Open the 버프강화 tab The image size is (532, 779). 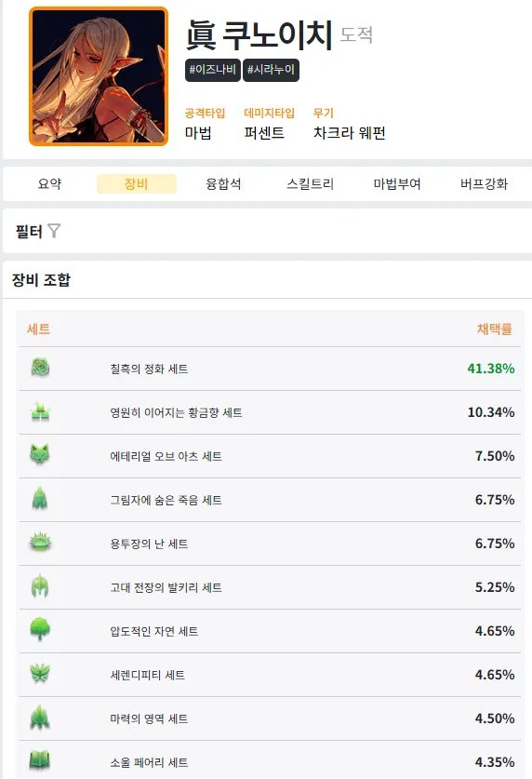pos(484,184)
